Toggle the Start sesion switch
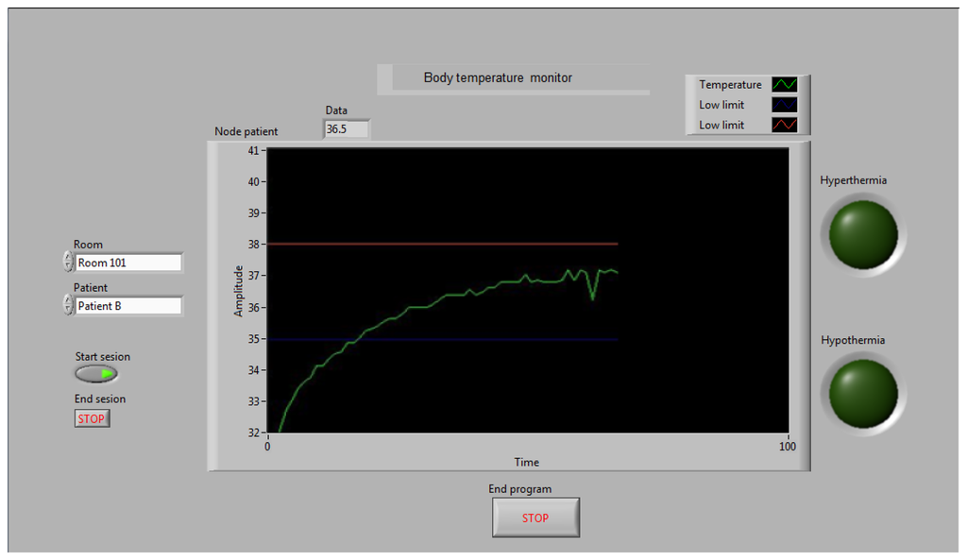Image resolution: width=967 pixels, height=560 pixels. [96, 374]
